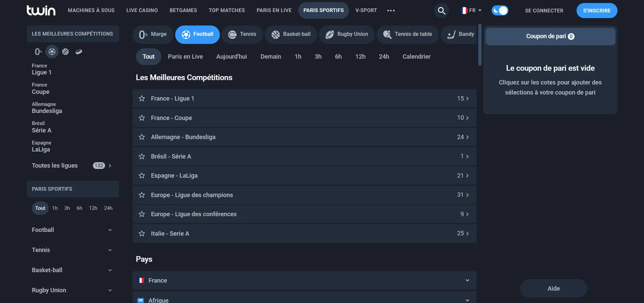Open Paris en Live in the top navigation

coord(274,10)
